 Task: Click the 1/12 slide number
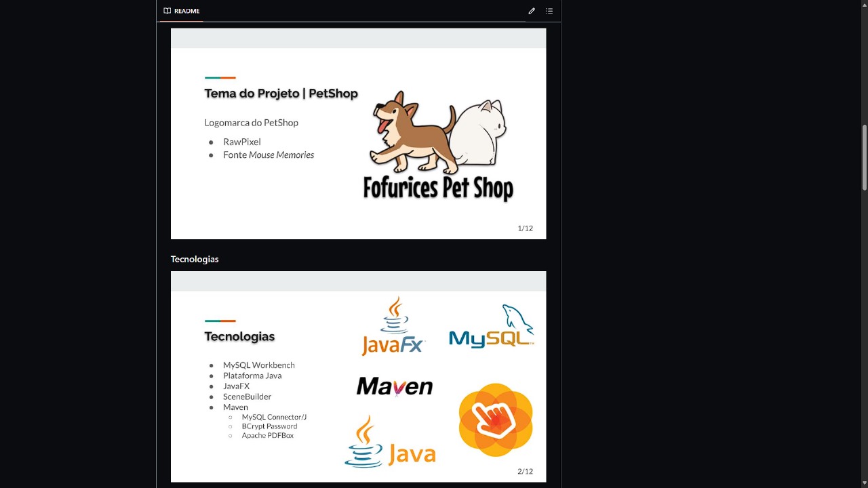(x=526, y=228)
